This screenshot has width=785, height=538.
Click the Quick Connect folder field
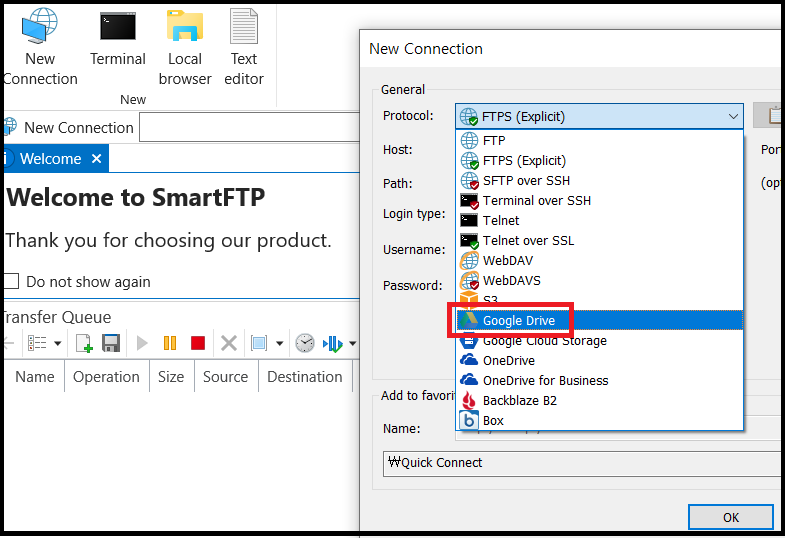583,463
